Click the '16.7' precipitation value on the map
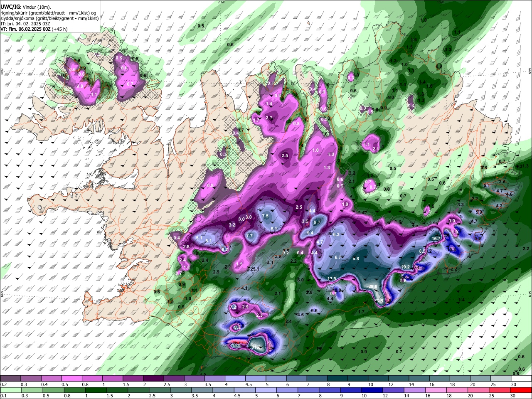The image size is (532, 399). 436,239
